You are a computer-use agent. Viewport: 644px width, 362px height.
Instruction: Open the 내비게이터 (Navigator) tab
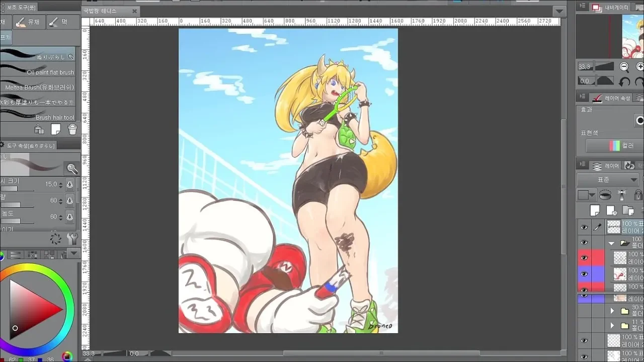pos(610,8)
